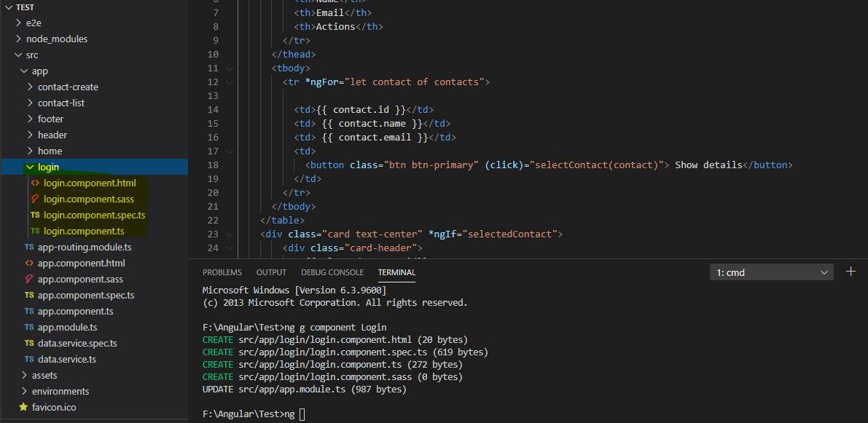868x423 pixels.
Task: Click the Sass icon beside app.component.sass
Action: (x=29, y=280)
